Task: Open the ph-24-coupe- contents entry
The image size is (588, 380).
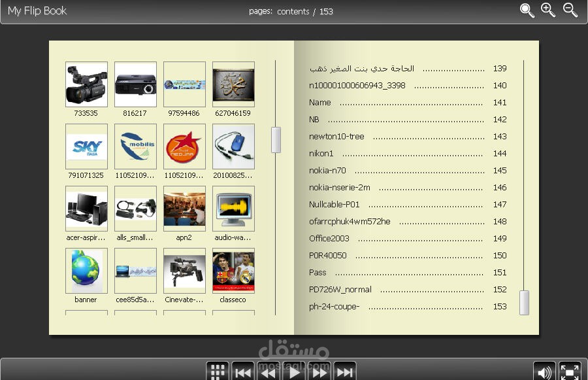Action: click(408, 306)
